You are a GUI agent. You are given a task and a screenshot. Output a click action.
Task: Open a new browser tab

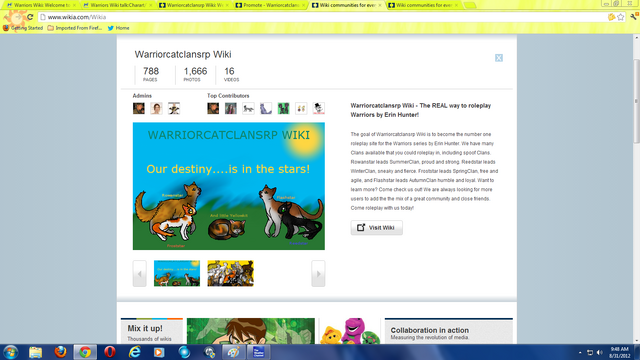pos(470,5)
